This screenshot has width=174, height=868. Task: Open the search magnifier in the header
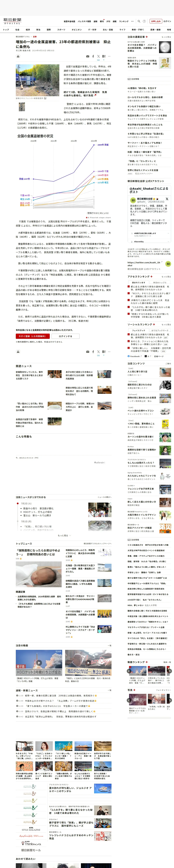coord(139,21)
